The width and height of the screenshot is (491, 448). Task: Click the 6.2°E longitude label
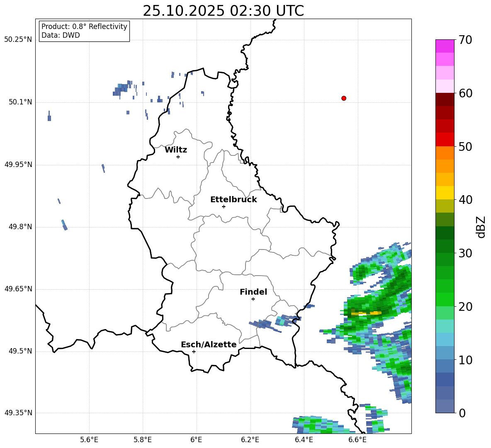[250, 440]
